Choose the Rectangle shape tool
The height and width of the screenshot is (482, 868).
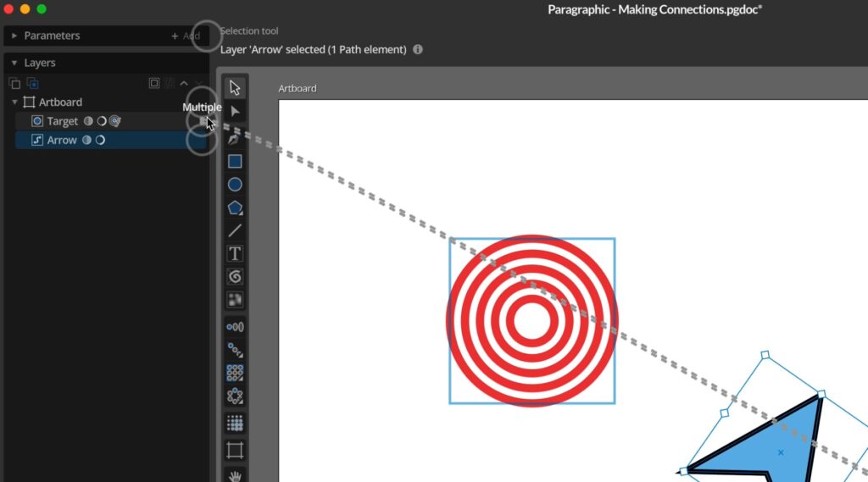click(x=235, y=161)
